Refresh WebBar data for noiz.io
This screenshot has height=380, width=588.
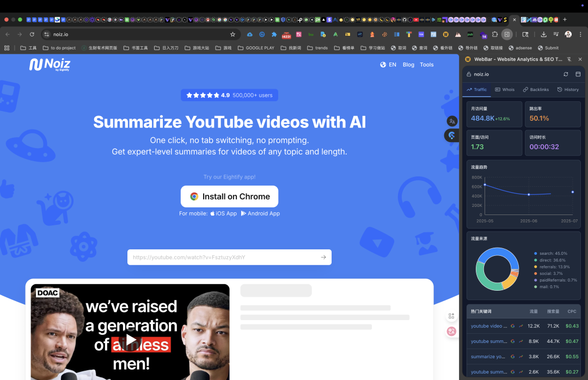click(x=566, y=74)
